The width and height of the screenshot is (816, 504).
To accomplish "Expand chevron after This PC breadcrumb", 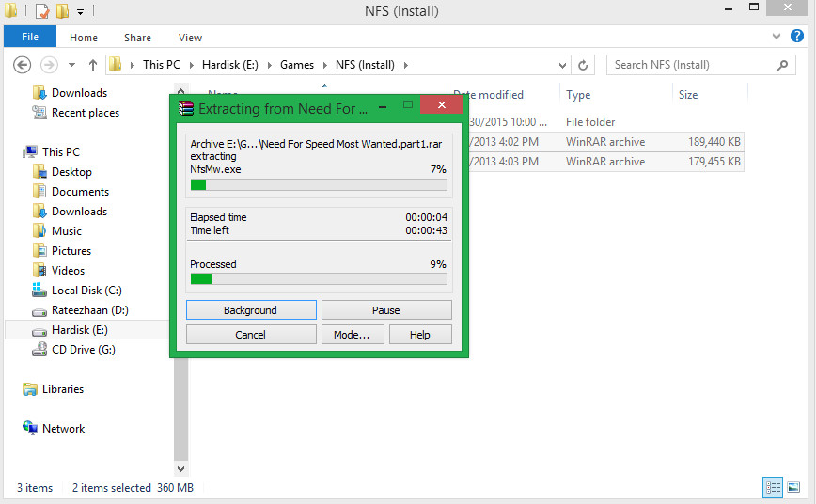I will (x=192, y=65).
